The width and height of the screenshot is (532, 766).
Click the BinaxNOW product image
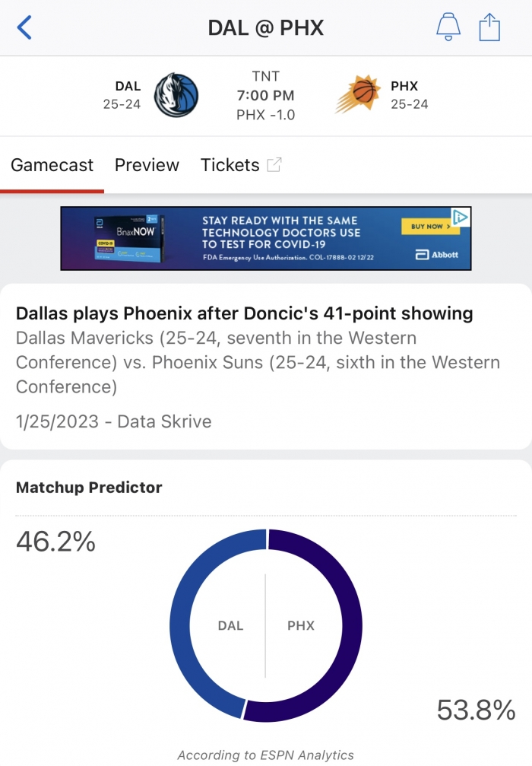click(129, 238)
